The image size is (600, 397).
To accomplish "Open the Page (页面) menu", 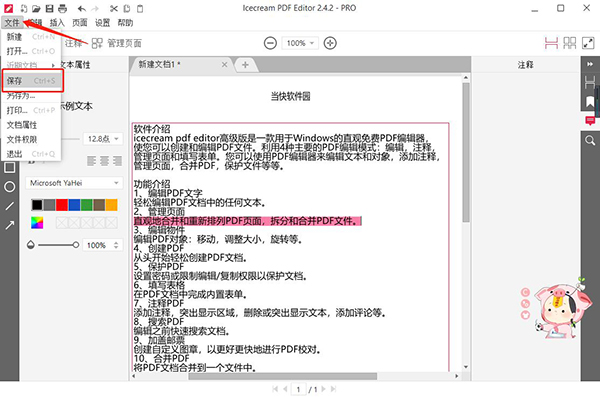I will click(80, 23).
